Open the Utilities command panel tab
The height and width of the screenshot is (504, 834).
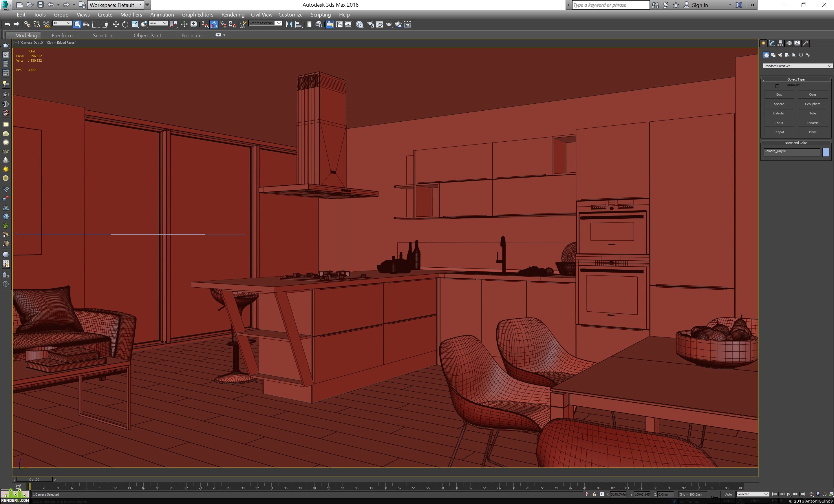pyautogui.click(x=806, y=43)
